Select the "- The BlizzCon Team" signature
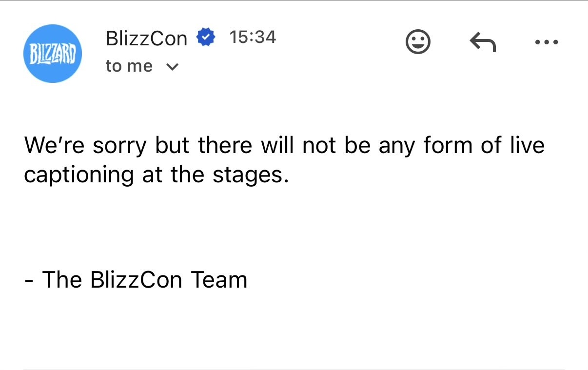Viewport: 588px width, 370px height. click(x=136, y=280)
